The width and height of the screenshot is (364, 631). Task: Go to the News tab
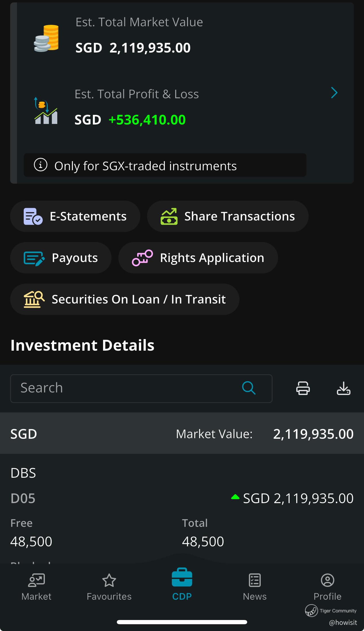coord(255,586)
